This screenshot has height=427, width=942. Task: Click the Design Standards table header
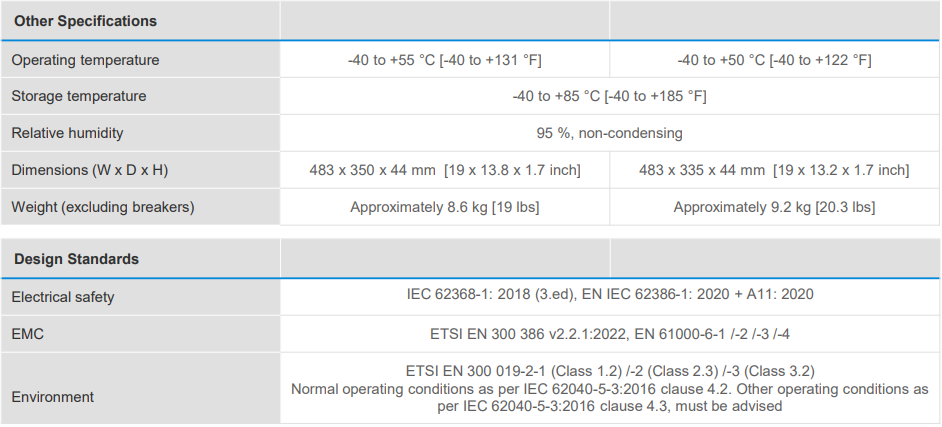(x=76, y=259)
